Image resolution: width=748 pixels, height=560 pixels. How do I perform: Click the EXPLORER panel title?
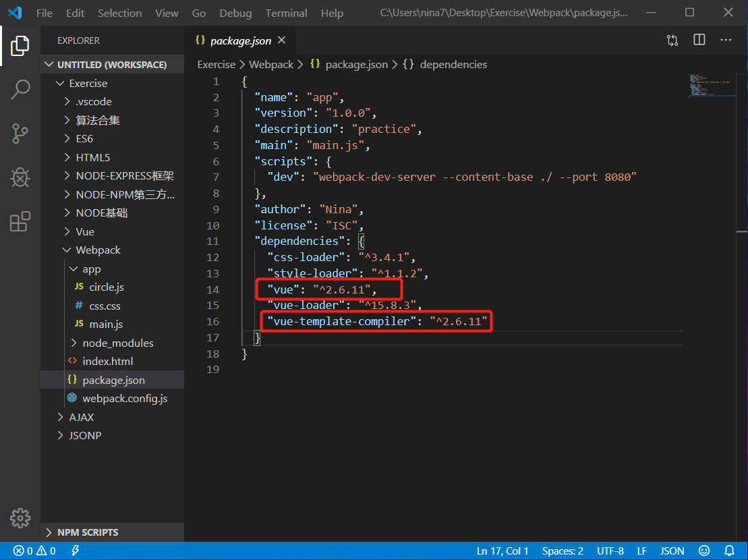coord(79,40)
